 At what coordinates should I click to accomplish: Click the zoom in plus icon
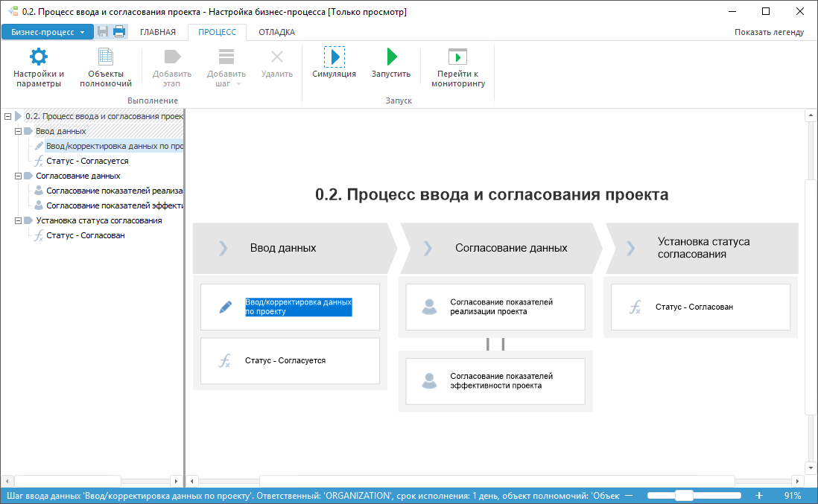point(759,496)
